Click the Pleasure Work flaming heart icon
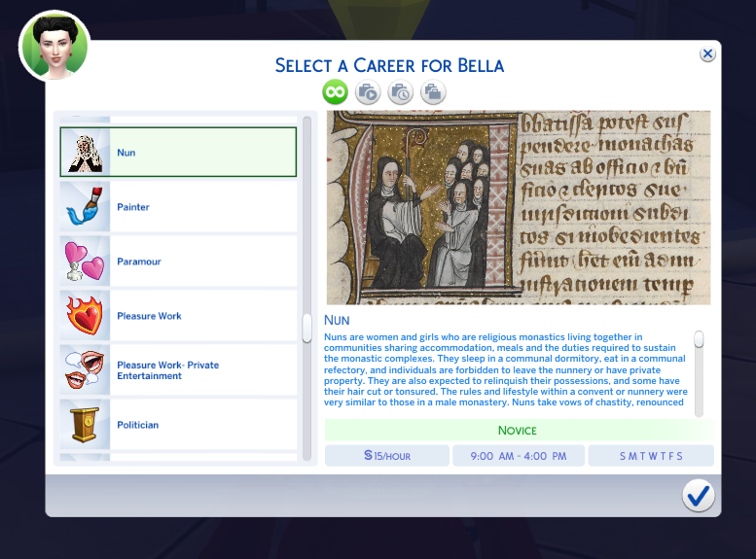The height and width of the screenshot is (559, 756). pos(85,316)
